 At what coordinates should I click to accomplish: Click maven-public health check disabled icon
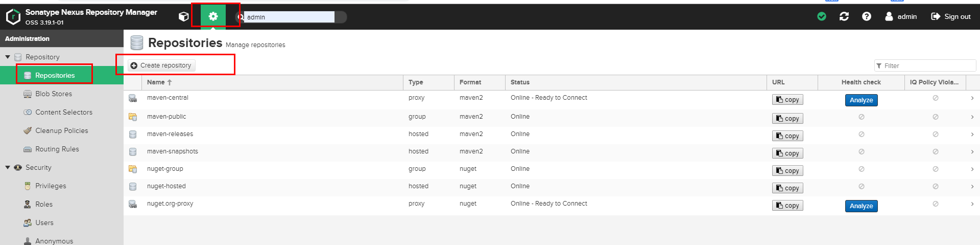tap(862, 117)
